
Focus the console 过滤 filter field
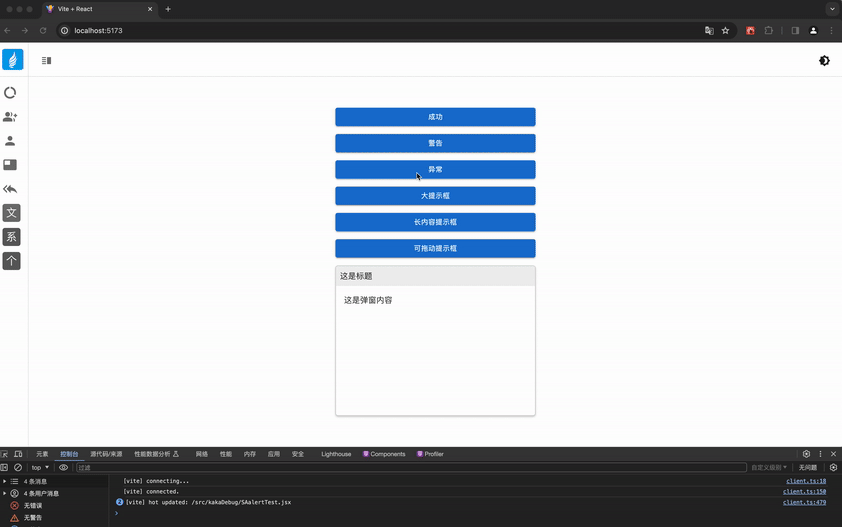pos(411,467)
